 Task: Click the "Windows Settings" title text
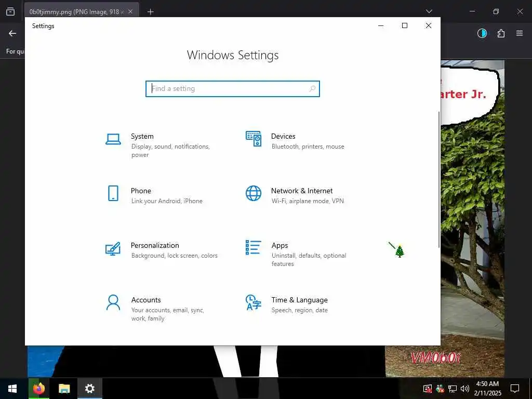coord(233,55)
